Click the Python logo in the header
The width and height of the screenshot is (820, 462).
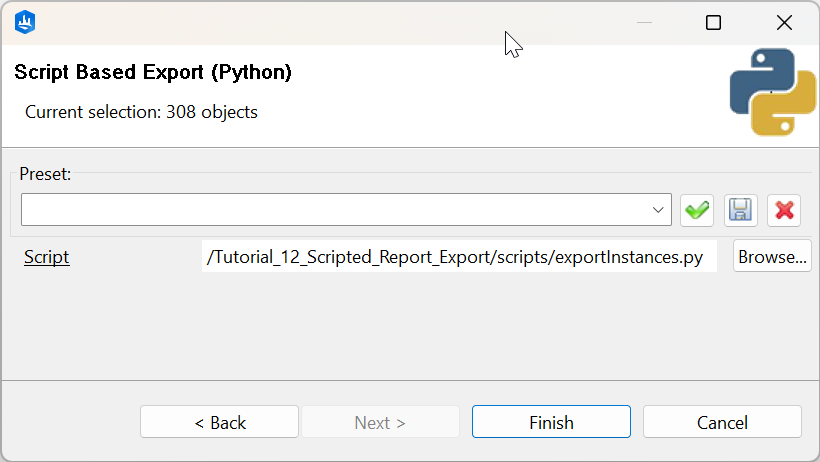click(772, 92)
